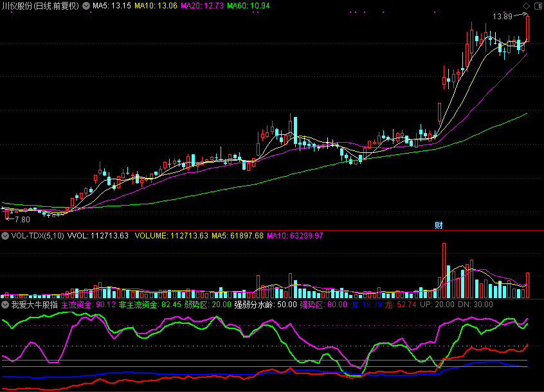The height and width of the screenshot is (392, 544).
Task: Click the 渊: 19.39 label
Action: (x=366, y=305)
